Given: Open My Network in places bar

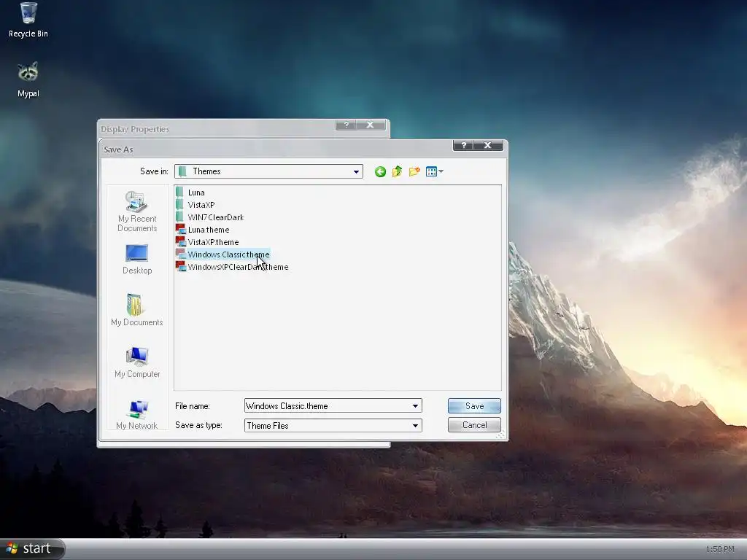Looking at the screenshot, I should (136, 415).
